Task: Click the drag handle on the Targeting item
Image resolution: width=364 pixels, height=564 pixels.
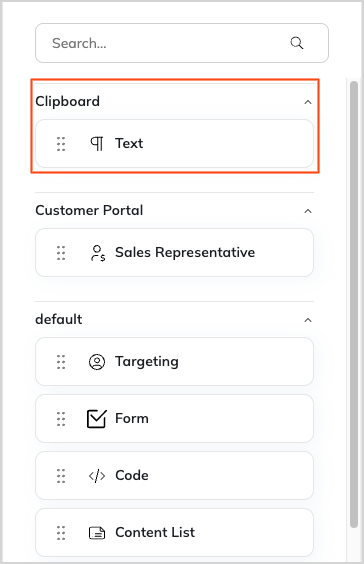Action: pos(61,362)
